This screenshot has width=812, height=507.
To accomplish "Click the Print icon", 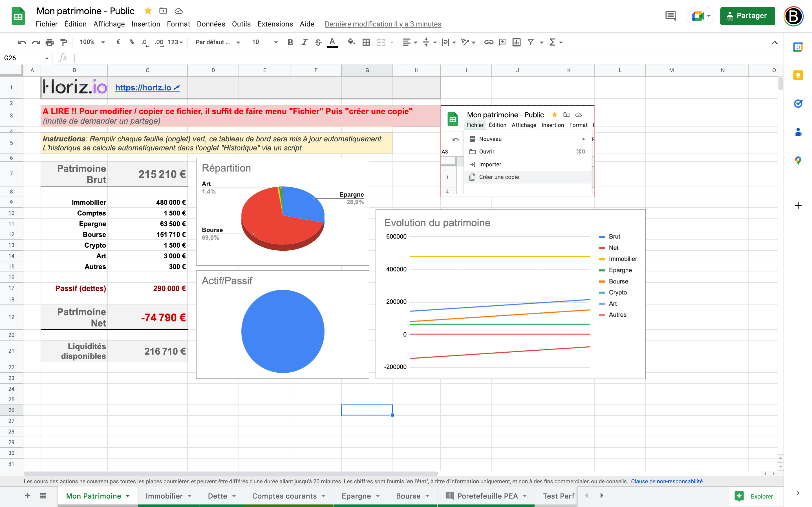I will (50, 42).
